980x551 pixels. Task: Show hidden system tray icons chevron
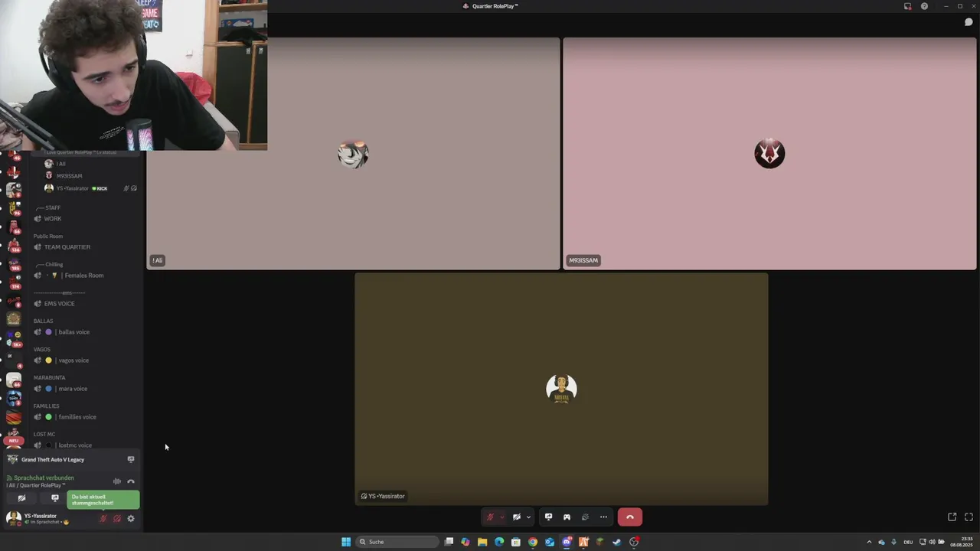(869, 542)
